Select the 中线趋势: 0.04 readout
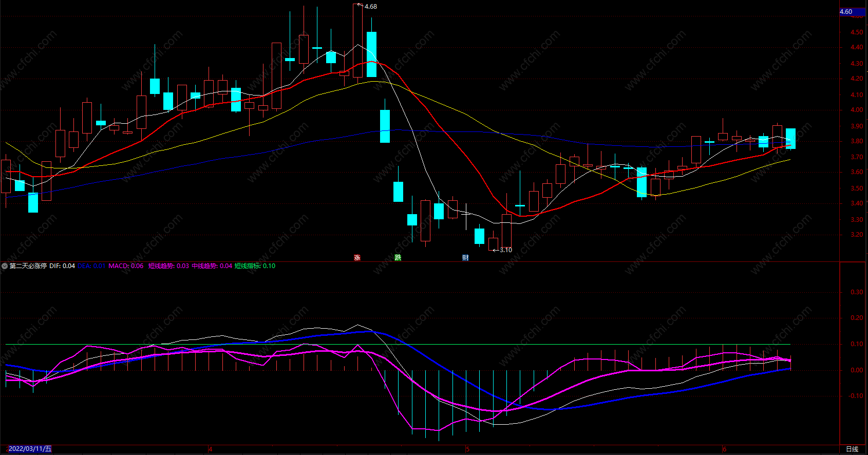 click(212, 266)
